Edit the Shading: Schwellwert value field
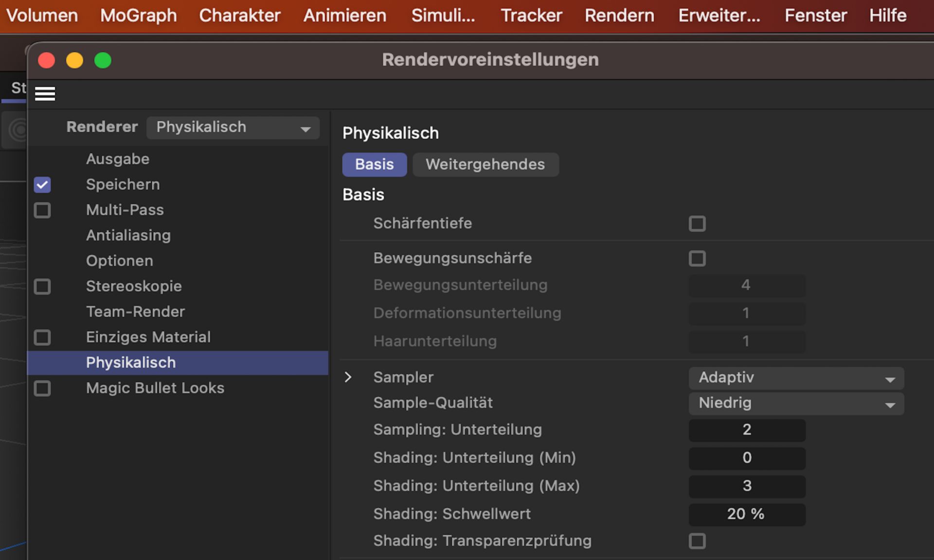This screenshot has height=560, width=934. tap(747, 514)
